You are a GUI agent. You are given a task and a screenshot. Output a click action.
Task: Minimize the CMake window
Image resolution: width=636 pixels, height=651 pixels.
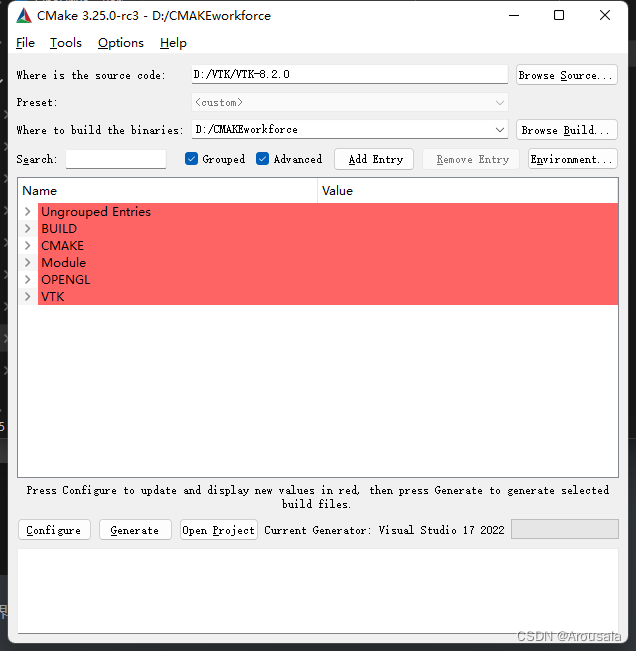point(514,16)
